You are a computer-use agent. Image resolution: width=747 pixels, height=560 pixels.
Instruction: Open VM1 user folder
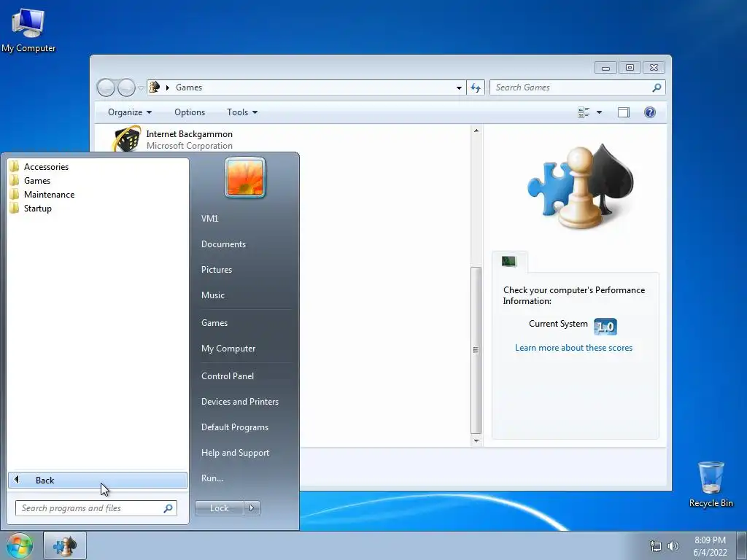click(x=209, y=219)
